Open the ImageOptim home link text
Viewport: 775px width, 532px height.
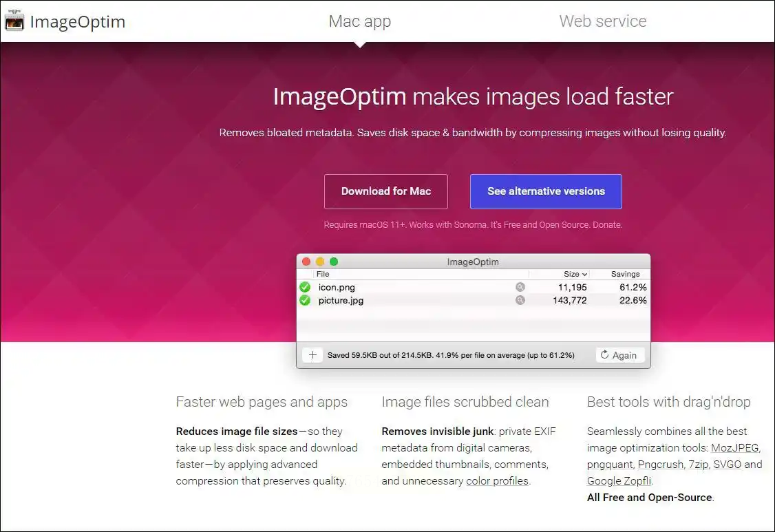pyautogui.click(x=78, y=22)
